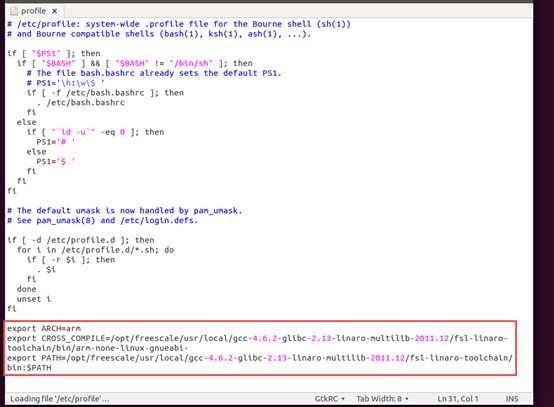Viewport: 554px width, 407px height.
Task: Toggle the INS insert mode indicator
Action: pos(512,399)
